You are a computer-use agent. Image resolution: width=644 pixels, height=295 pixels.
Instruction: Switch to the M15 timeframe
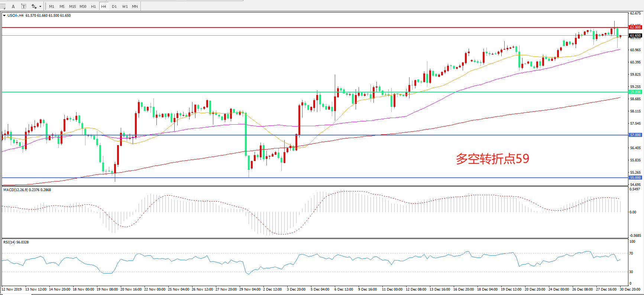[x=72, y=6]
